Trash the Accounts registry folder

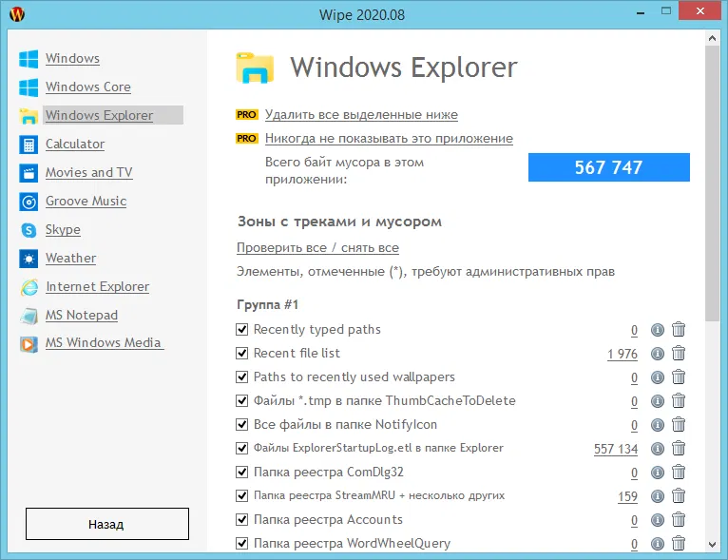[x=679, y=519]
